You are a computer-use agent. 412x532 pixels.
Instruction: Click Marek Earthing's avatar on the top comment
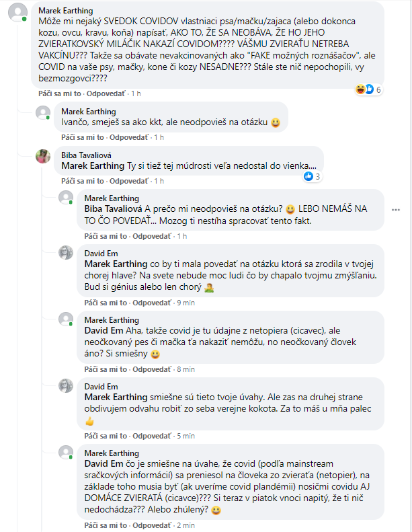tap(20, 12)
